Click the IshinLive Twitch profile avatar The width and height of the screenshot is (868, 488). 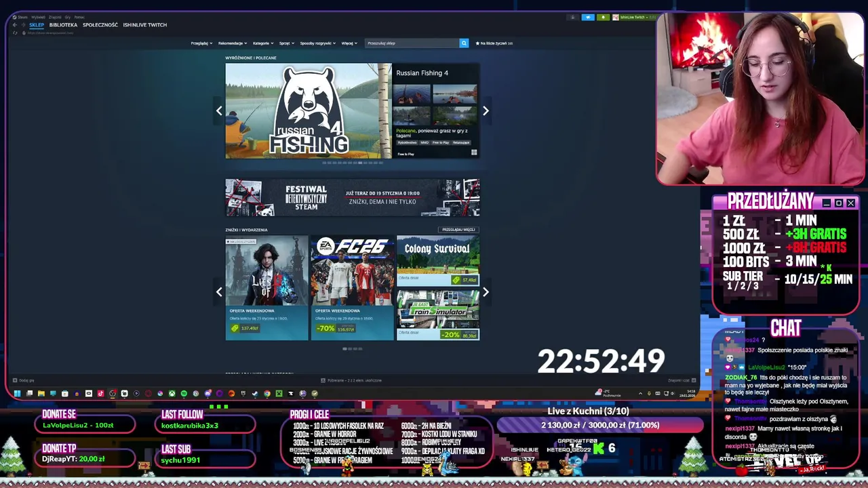point(616,17)
